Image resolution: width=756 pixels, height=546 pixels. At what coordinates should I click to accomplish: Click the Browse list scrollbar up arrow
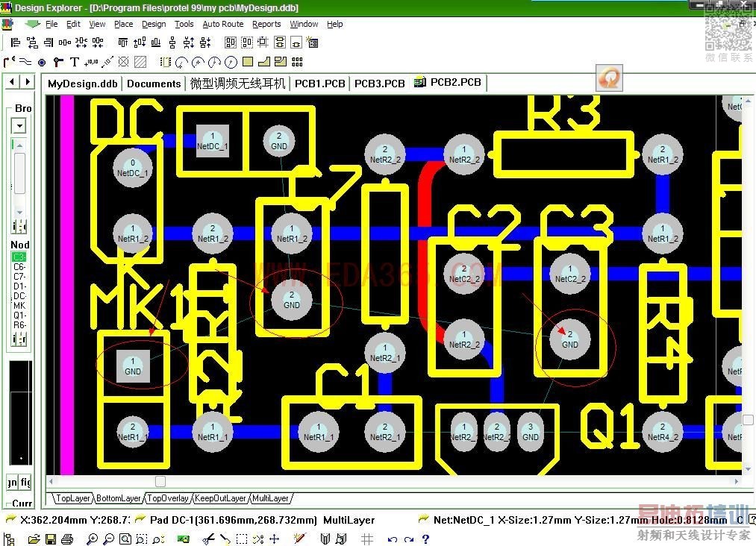(19, 145)
